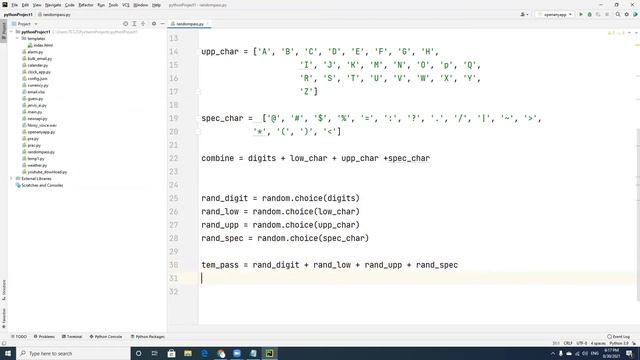Switch to randompass.py editor tab
This screenshot has width=640, height=360.
click(189, 24)
